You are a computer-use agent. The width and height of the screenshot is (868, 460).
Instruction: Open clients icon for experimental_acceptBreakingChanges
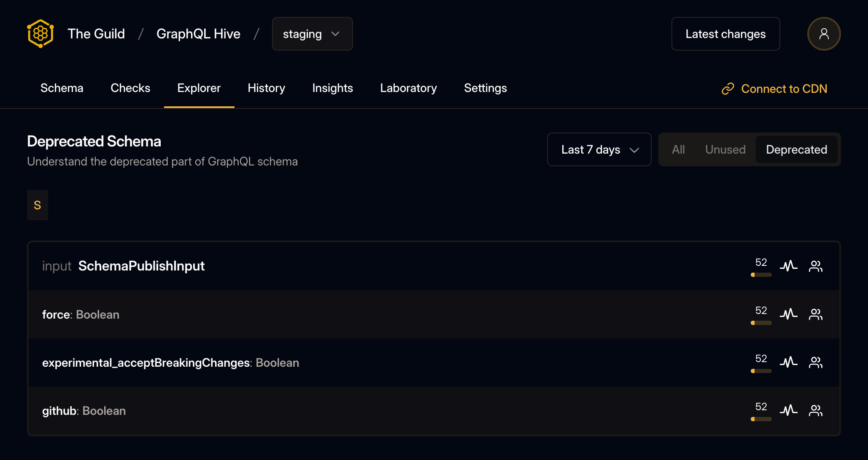[x=815, y=362]
